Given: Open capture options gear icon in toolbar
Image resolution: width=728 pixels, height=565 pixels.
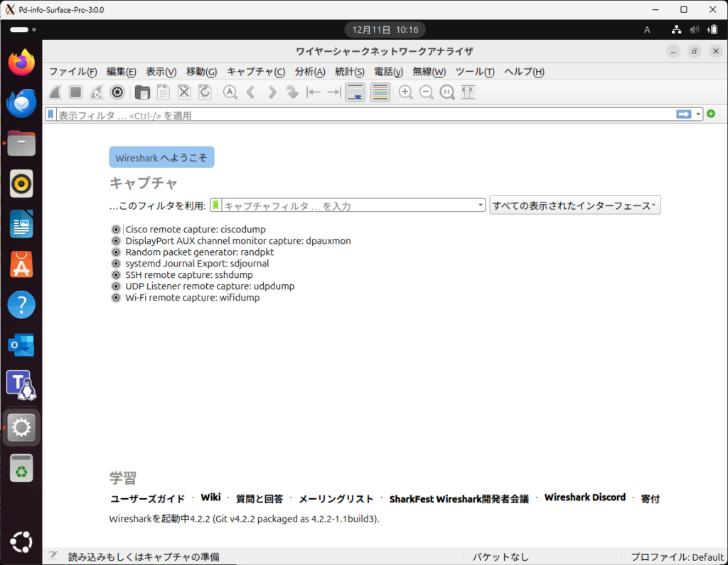Looking at the screenshot, I should tap(117, 92).
